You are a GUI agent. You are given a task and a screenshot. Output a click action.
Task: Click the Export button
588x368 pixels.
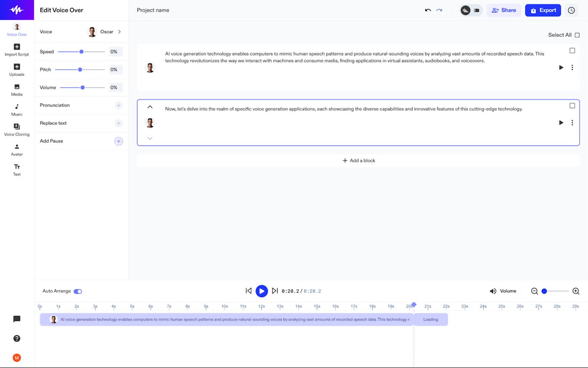pyautogui.click(x=543, y=10)
